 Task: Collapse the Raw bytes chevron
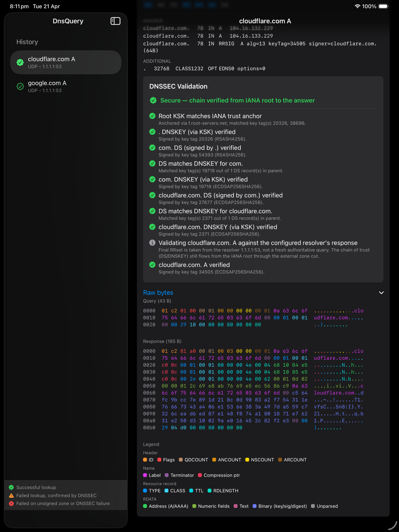coord(381,293)
